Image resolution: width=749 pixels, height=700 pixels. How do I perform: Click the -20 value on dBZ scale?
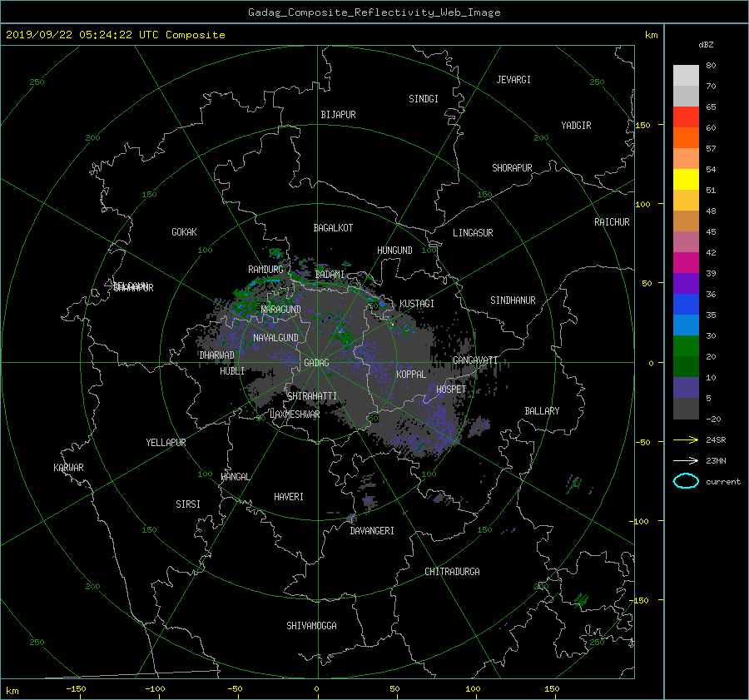713,419
